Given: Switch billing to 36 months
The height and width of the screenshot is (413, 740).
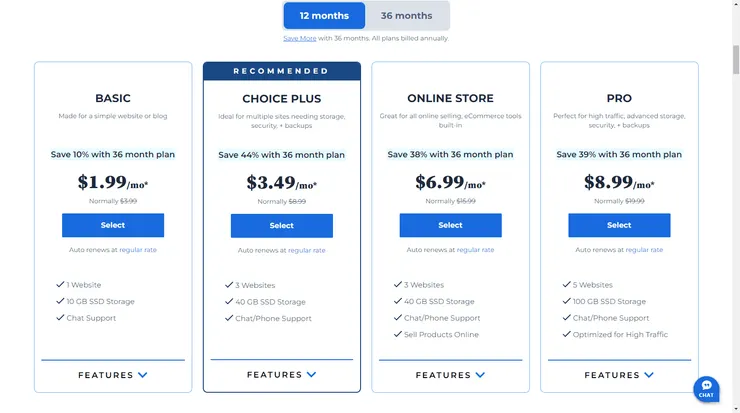Looking at the screenshot, I should point(407,16).
